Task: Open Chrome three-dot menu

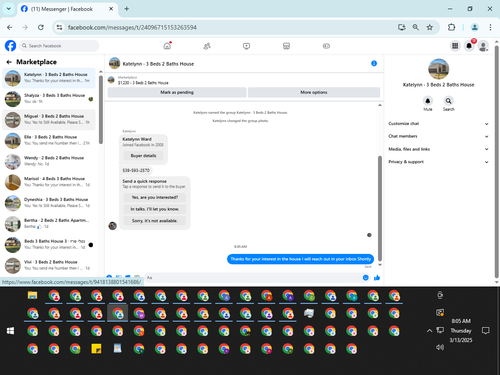Action: [x=490, y=27]
